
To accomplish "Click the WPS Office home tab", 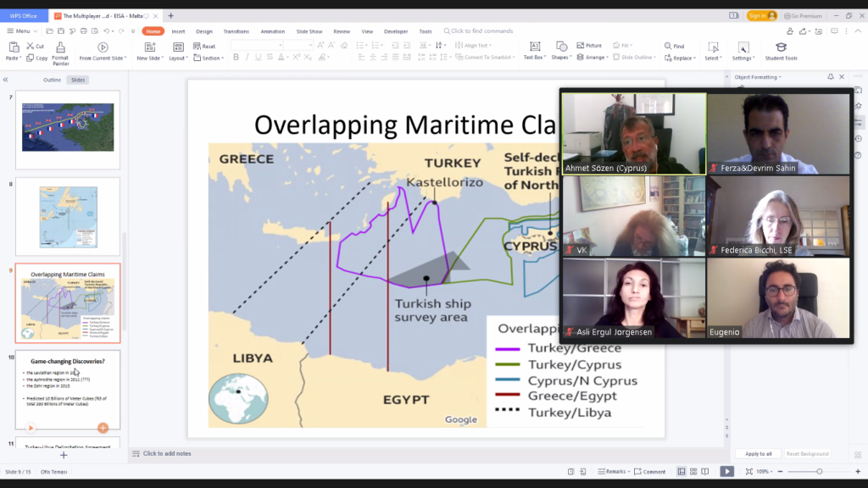I will (x=23, y=16).
